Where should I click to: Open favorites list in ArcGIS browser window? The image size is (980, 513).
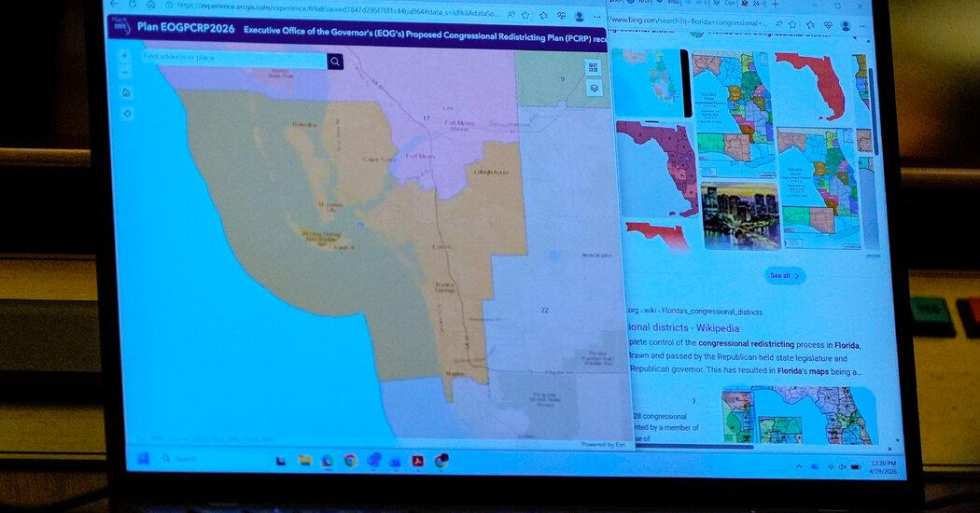[x=545, y=15]
